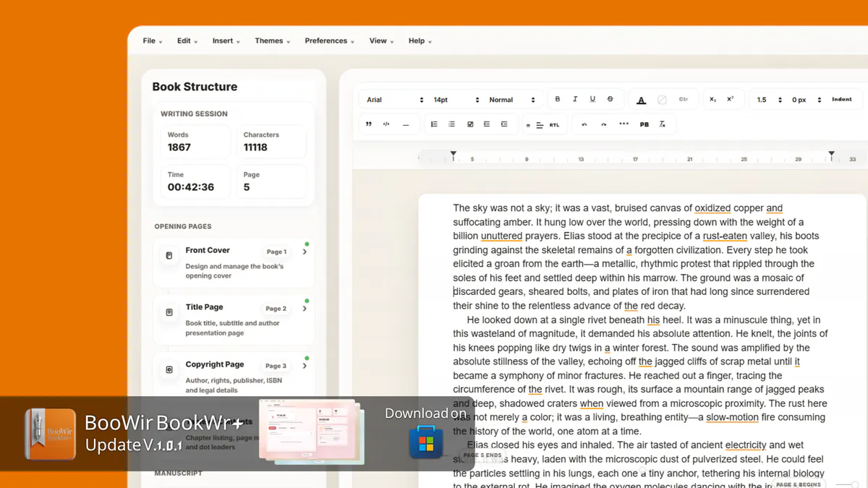Screen dimensions: 868x488
Task: Insert a page break with PB button
Action: [x=644, y=124]
